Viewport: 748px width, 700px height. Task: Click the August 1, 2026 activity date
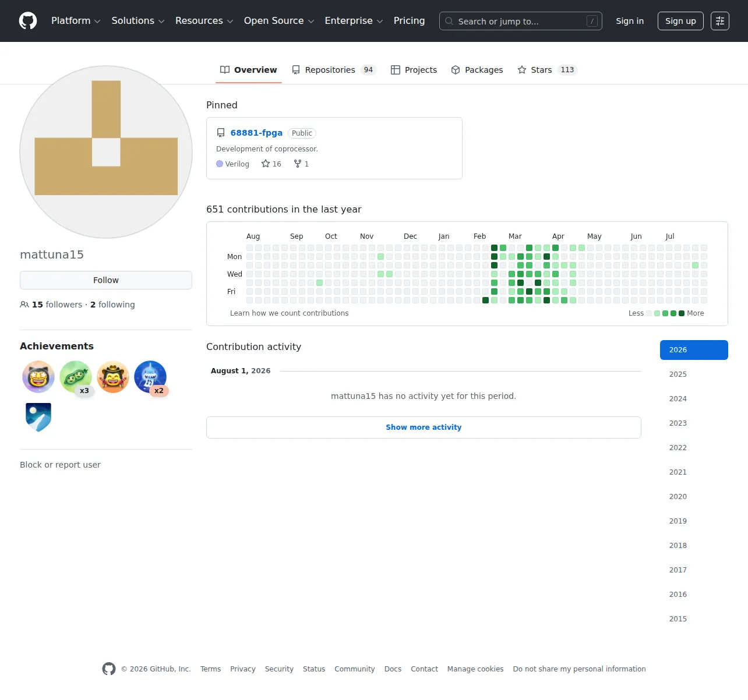(x=241, y=371)
